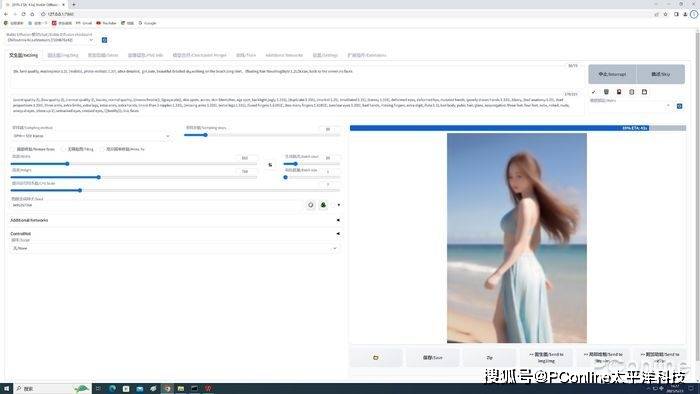
Task: Expand the Additional Networks section
Action: 174,220
